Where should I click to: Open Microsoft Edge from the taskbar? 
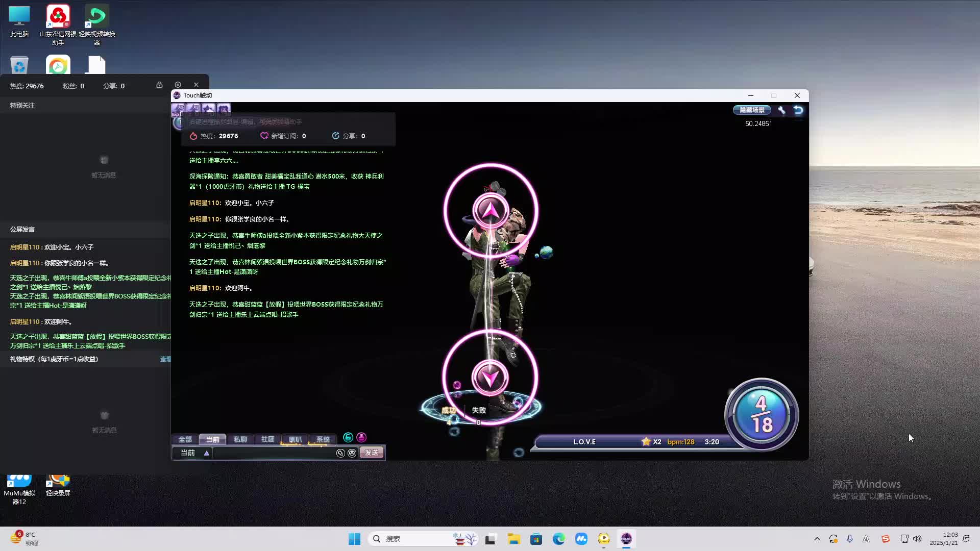point(558,539)
